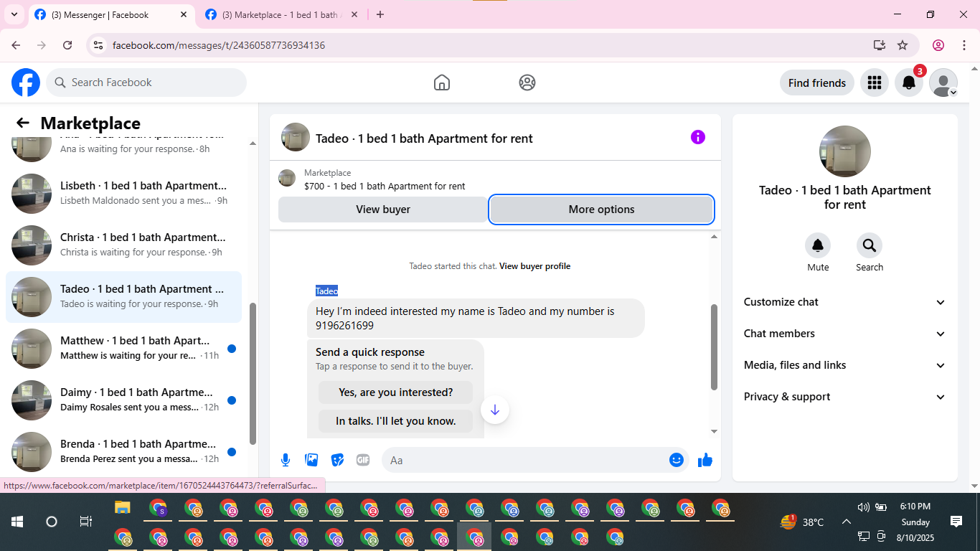
Task: Open the tab search dropdown in Chrome
Action: (14, 14)
